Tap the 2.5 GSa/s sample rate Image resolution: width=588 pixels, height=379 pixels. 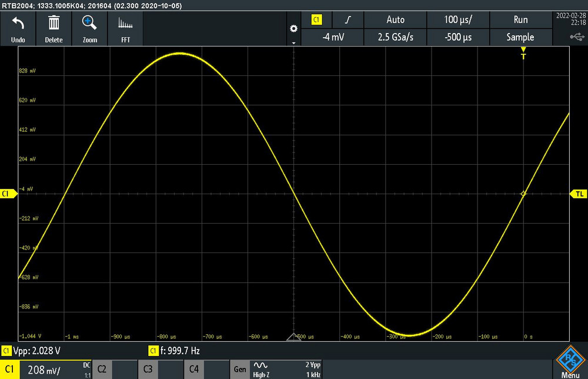point(395,37)
